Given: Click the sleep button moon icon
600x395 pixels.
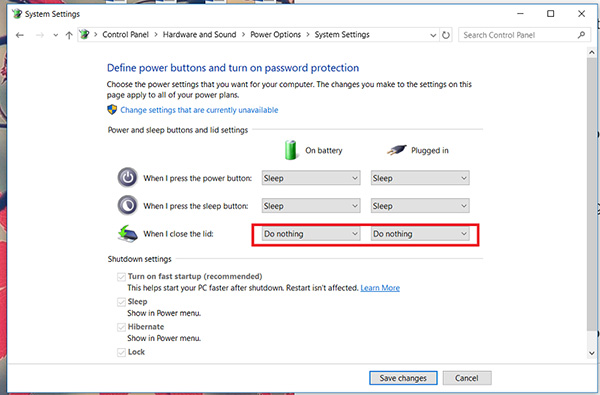Looking at the screenshot, I should pyautogui.click(x=127, y=205).
